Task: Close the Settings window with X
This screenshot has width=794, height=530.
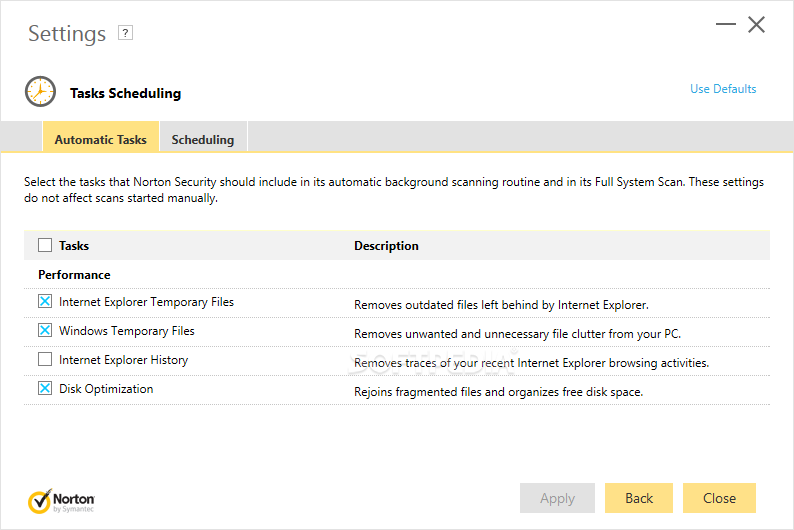Action: pyautogui.click(x=757, y=24)
